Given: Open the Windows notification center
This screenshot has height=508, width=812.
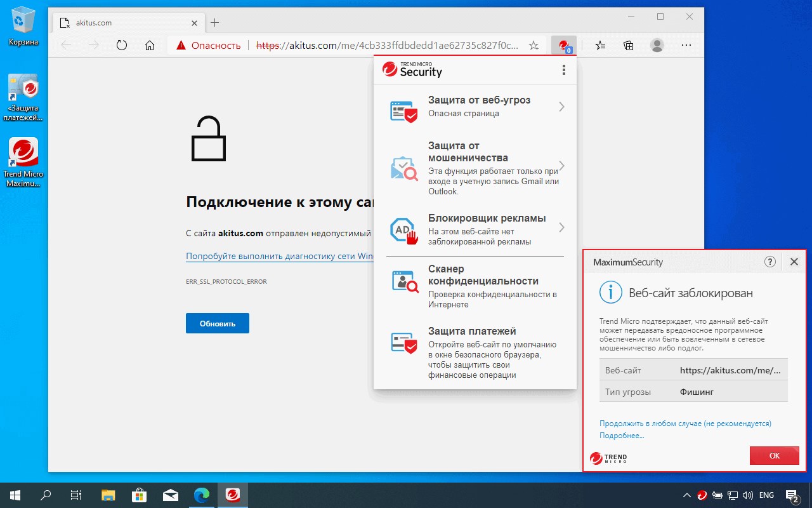Looking at the screenshot, I should point(792,495).
